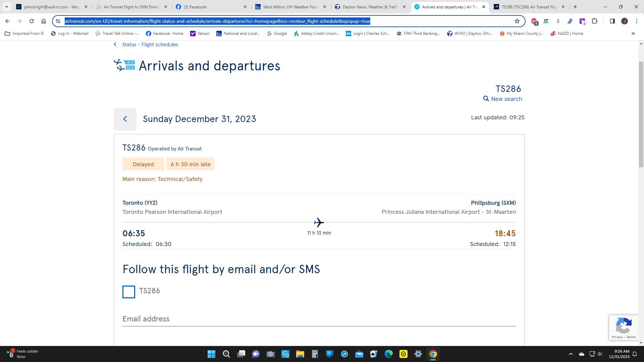Go back to Status - Flight schedules
The height and width of the screenshot is (362, 644).
pos(150,45)
